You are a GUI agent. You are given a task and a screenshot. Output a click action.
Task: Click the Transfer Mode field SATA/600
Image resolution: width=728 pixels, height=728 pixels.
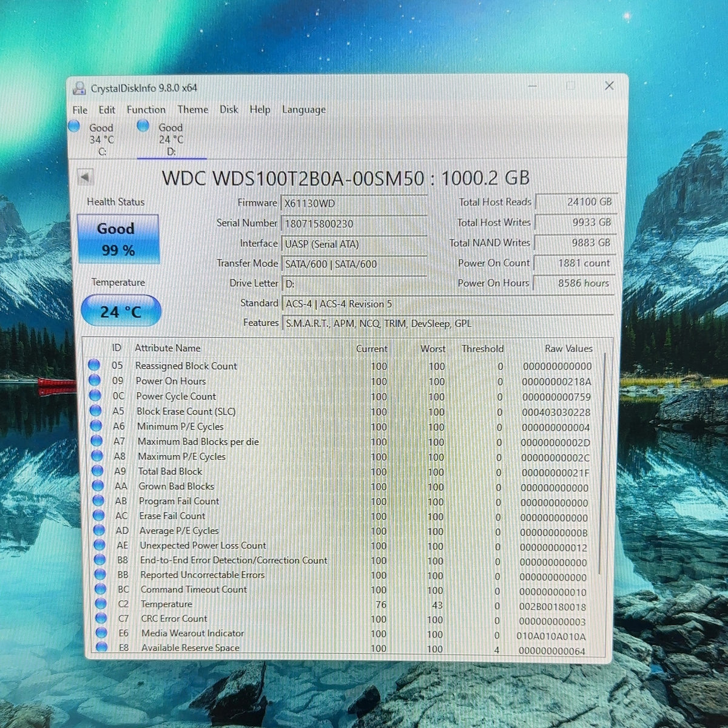pyautogui.click(x=354, y=264)
